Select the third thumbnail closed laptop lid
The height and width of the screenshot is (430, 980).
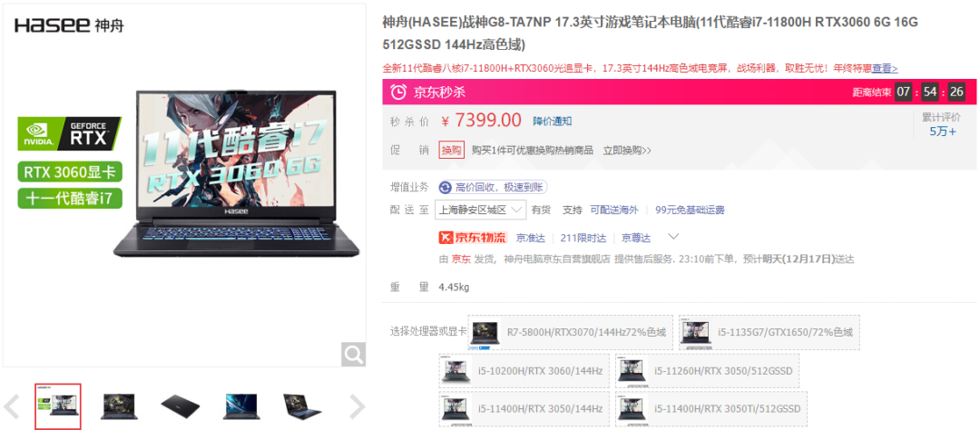point(180,406)
